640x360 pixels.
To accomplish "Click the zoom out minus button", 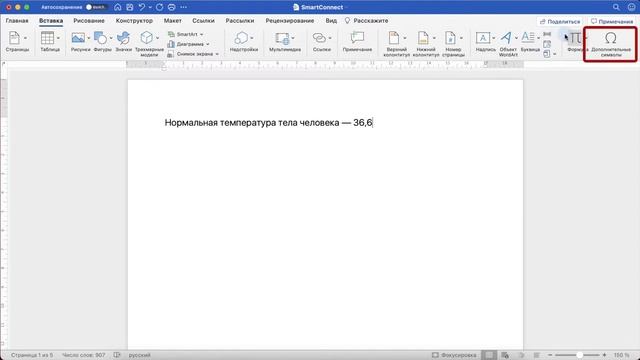I will 550,355.
